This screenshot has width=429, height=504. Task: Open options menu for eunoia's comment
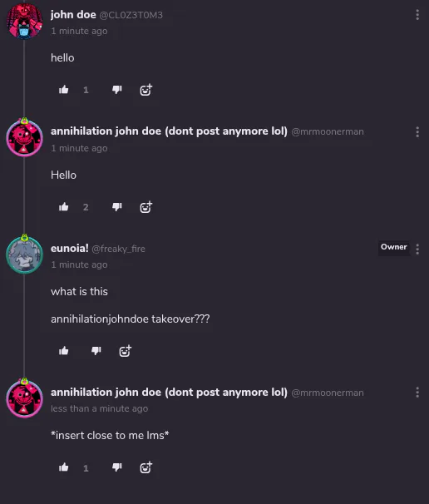coord(417,250)
